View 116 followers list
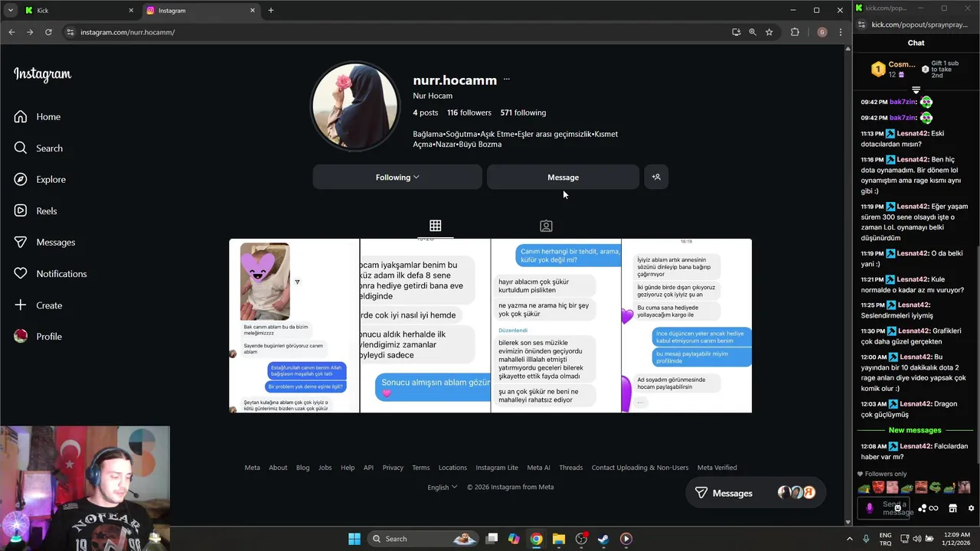 click(x=469, y=112)
